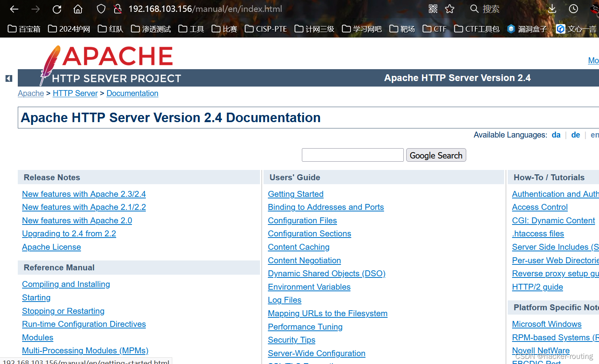The height and width of the screenshot is (364, 599).
Task: Open the CTF工具包 bookmark folder
Action: 477,29
